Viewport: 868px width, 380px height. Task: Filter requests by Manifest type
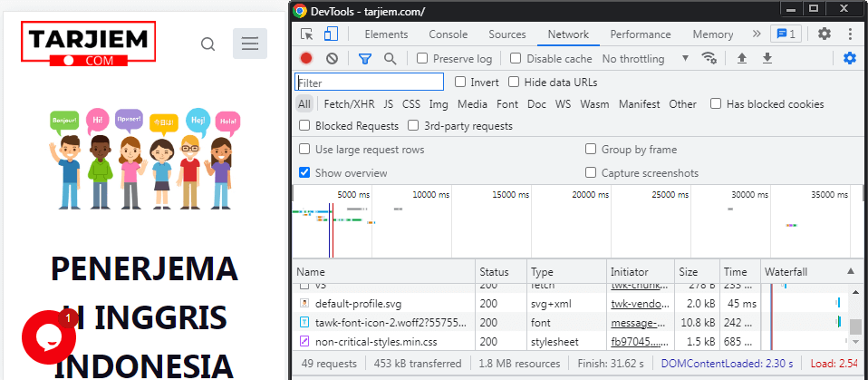(640, 103)
